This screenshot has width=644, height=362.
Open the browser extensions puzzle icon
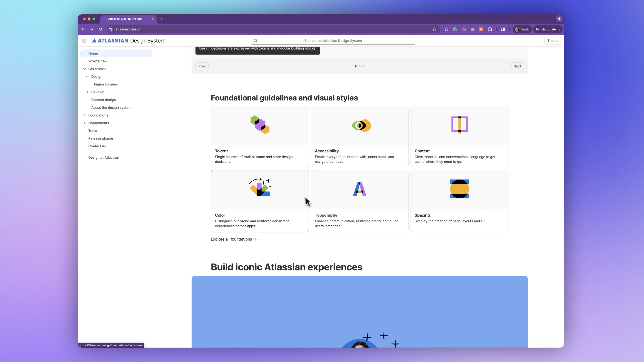coord(490,29)
